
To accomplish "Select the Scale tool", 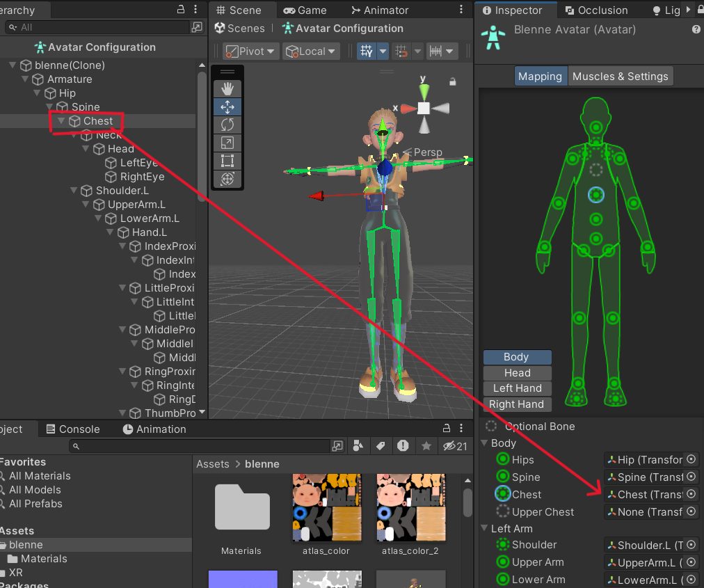I will pos(227,143).
